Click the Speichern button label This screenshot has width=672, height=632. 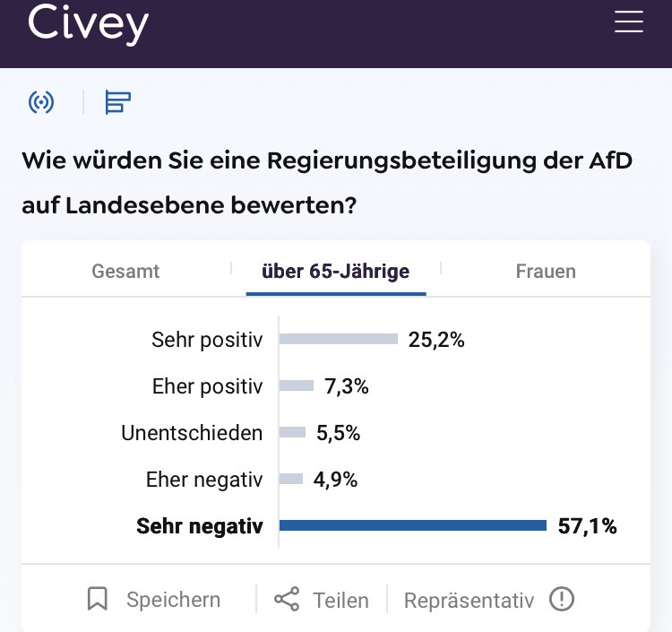[173, 600]
